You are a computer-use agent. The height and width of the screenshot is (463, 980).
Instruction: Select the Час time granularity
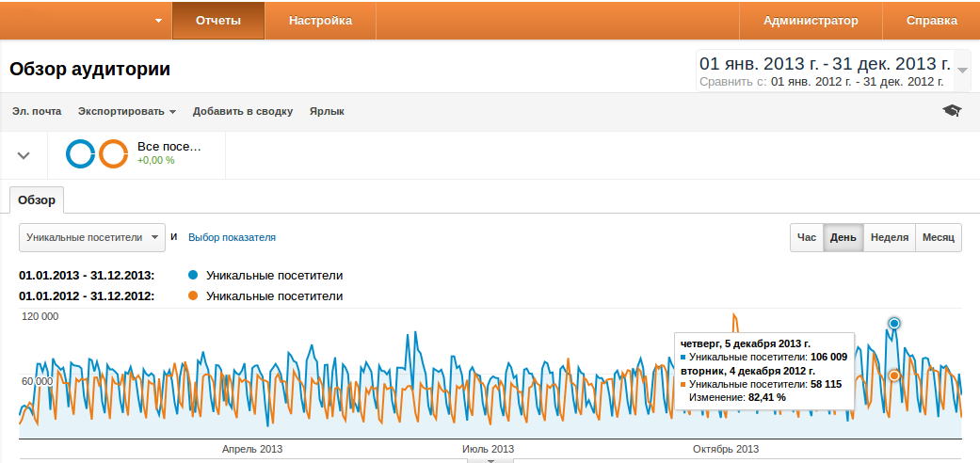tap(807, 238)
